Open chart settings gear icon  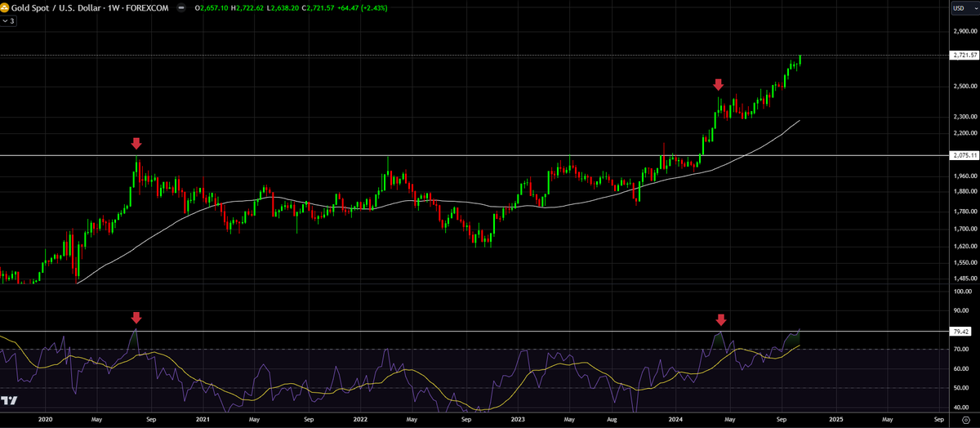point(965,418)
